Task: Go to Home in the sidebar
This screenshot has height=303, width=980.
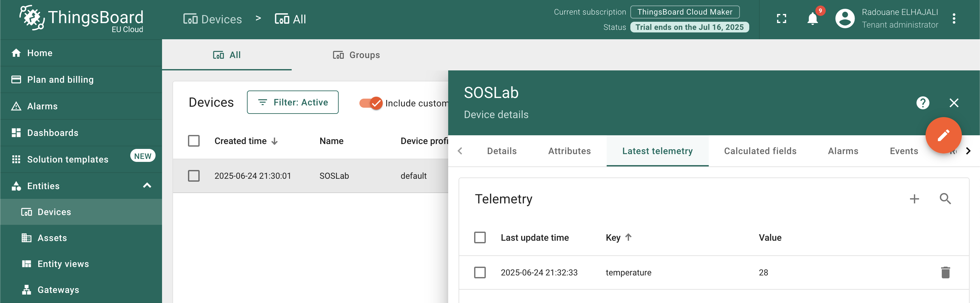Action: 81,53
